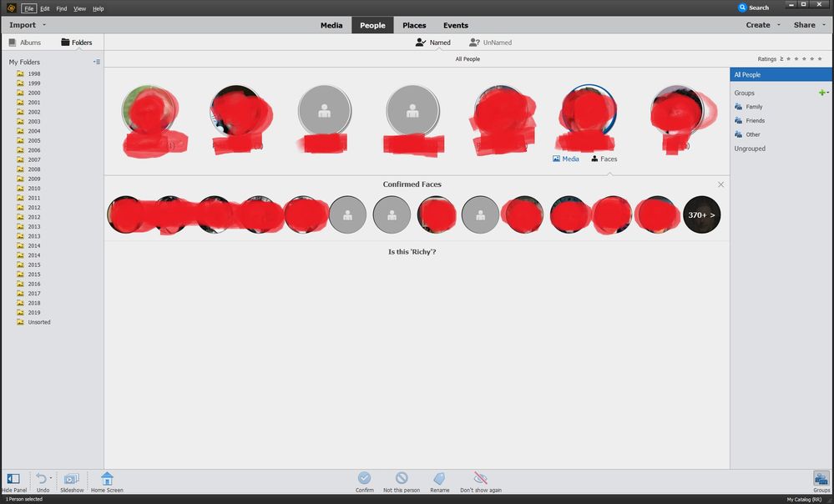Screen dimensions: 834x504
Task: Select the Family group
Action: click(754, 106)
